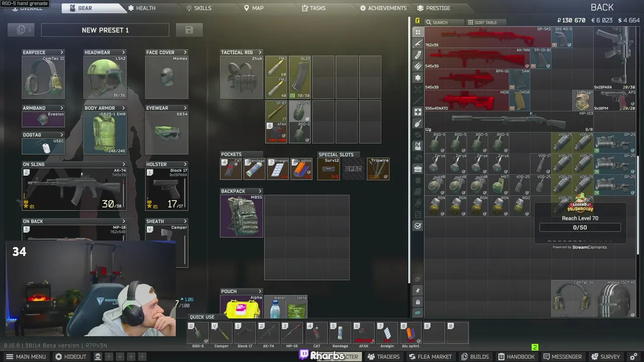
Task: Expand the HOLSTER slot arrow
Action: coord(185,164)
